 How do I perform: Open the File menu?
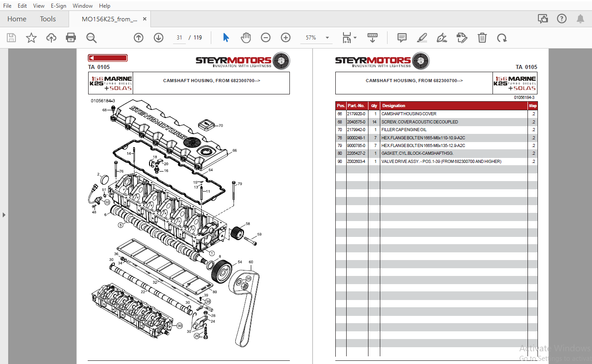[x=8, y=6]
